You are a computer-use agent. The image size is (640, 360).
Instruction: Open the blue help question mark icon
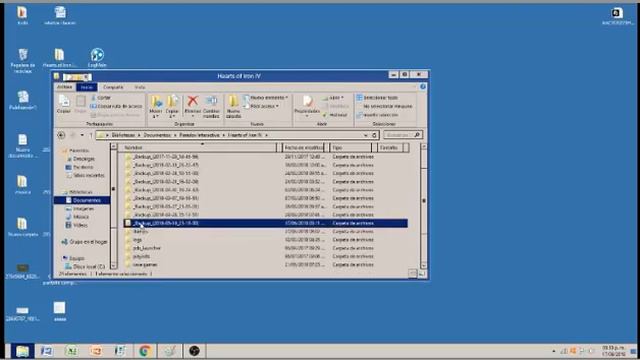(423, 87)
